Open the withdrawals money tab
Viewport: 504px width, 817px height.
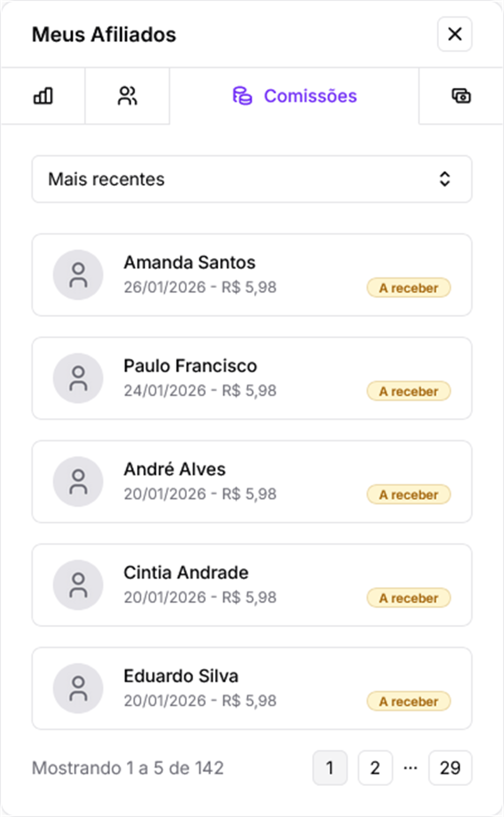pos(461,96)
